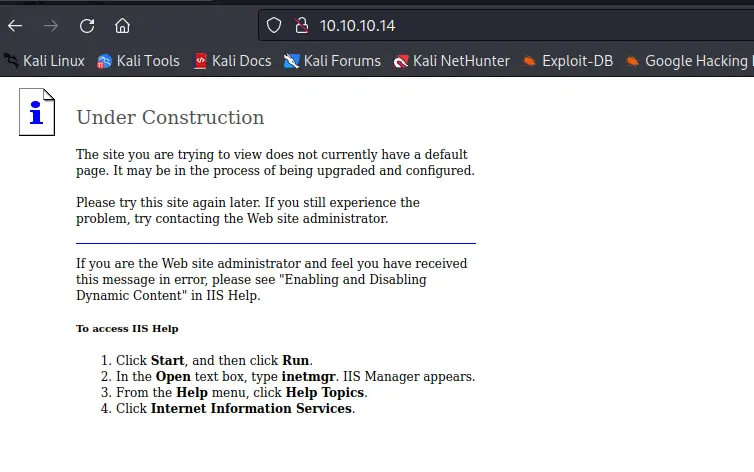Click the 10.10.10.14 address bar
754x472 pixels.
[506, 25]
